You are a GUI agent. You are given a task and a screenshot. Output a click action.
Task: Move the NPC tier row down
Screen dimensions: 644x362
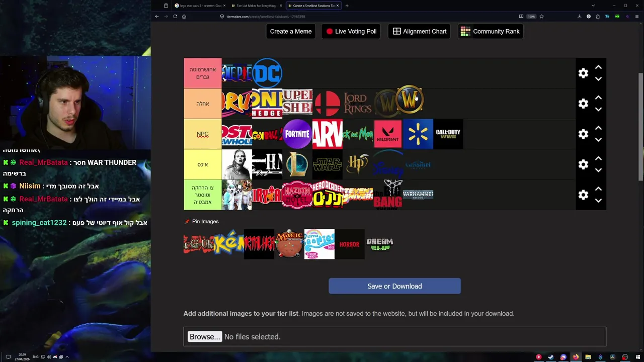click(x=598, y=140)
